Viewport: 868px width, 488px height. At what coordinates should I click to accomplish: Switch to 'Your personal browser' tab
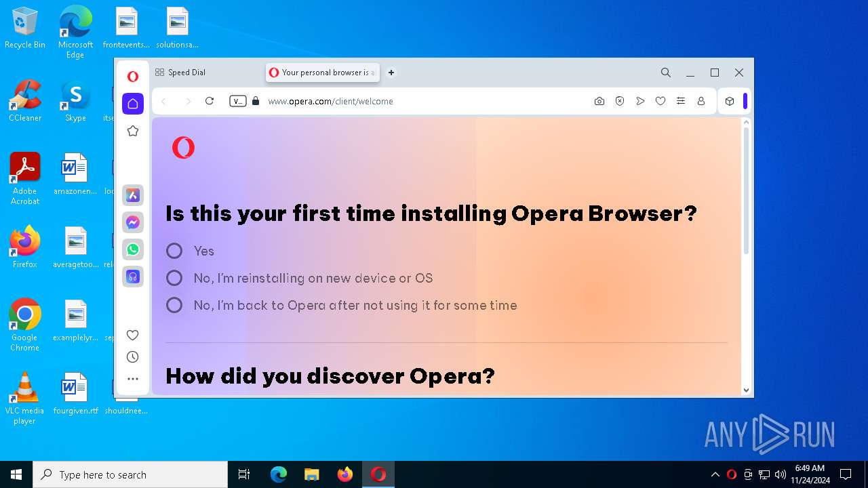click(x=323, y=73)
